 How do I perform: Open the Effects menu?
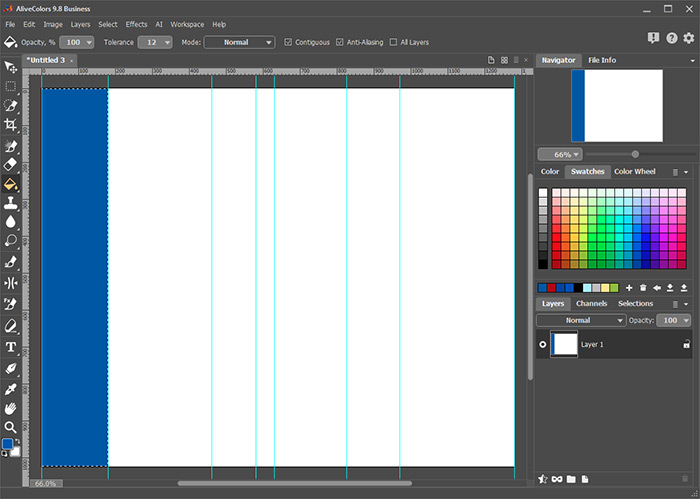click(x=136, y=24)
